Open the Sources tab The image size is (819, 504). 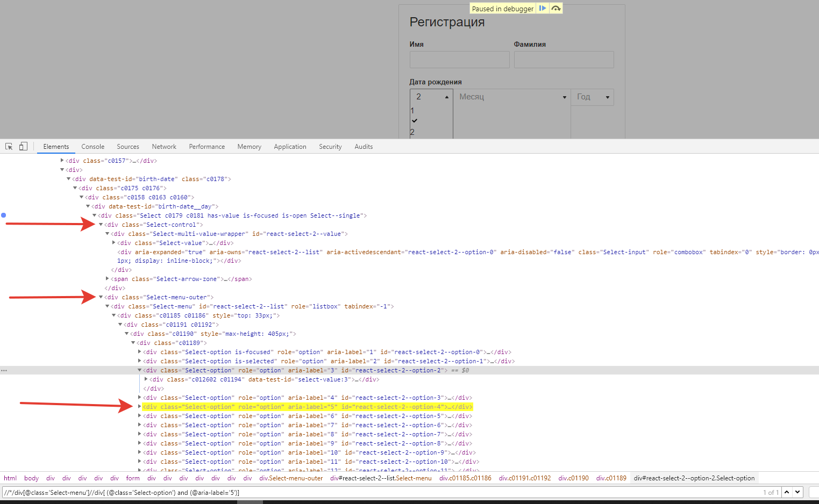(x=128, y=147)
